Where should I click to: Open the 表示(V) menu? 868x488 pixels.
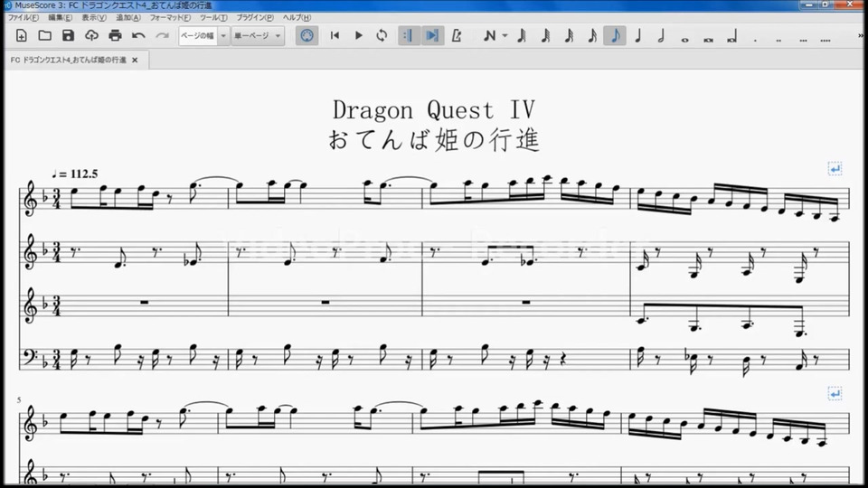pyautogui.click(x=94, y=18)
